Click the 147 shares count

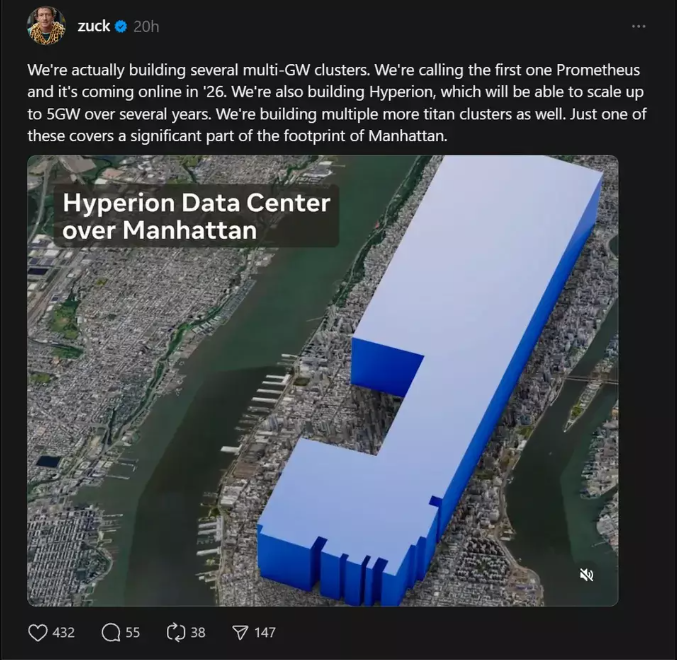pos(265,632)
